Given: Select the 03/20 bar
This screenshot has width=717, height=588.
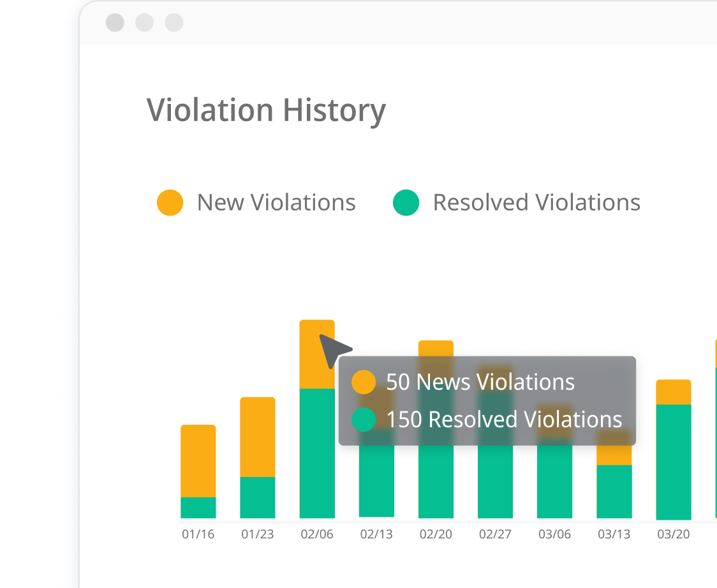Looking at the screenshot, I should coord(673,446).
